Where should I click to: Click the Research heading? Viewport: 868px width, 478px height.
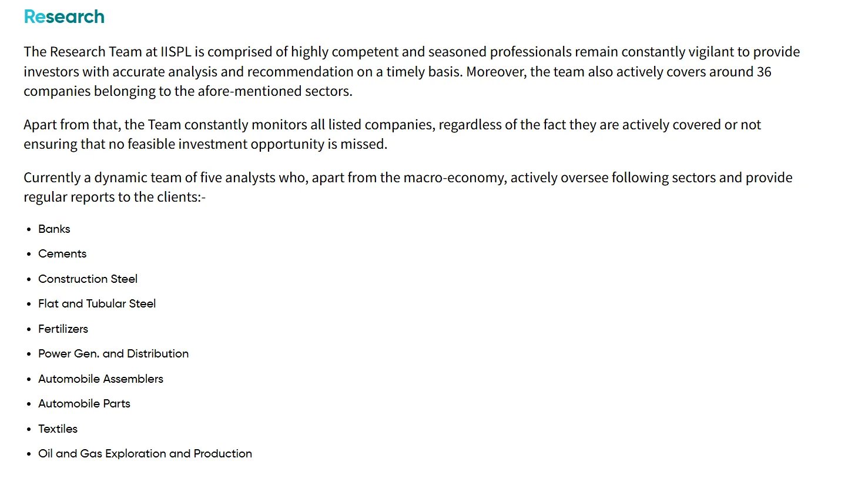pos(64,17)
